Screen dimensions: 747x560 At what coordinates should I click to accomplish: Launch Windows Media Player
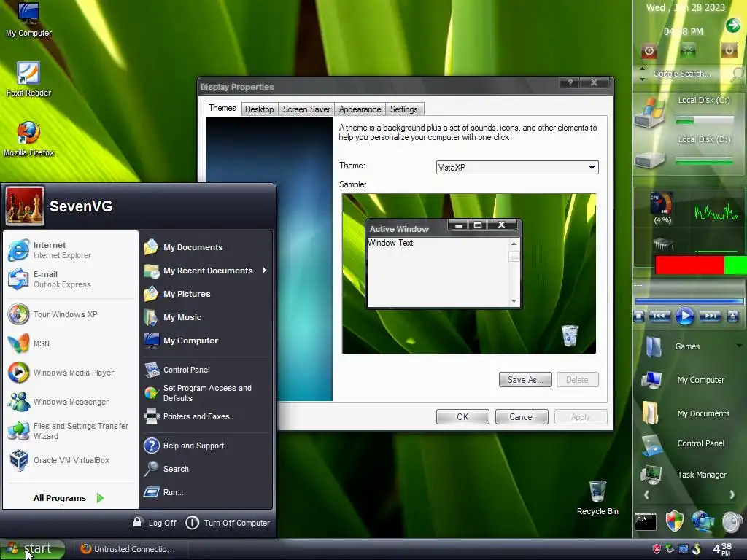coord(71,373)
